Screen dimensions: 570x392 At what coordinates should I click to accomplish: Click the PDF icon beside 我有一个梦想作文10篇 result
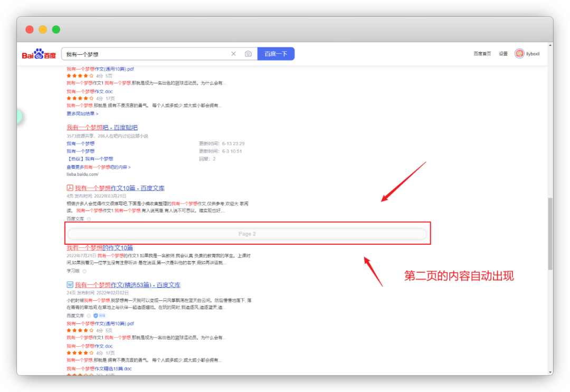click(70, 188)
